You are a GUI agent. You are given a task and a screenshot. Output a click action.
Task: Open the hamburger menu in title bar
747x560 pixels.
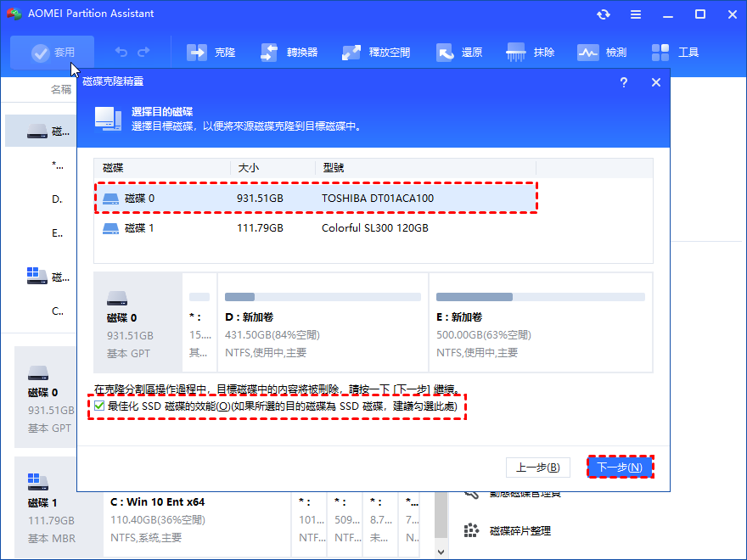coord(636,14)
